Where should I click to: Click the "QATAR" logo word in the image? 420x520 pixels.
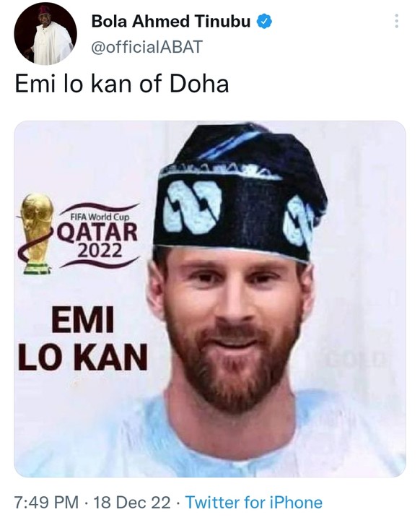(98, 232)
